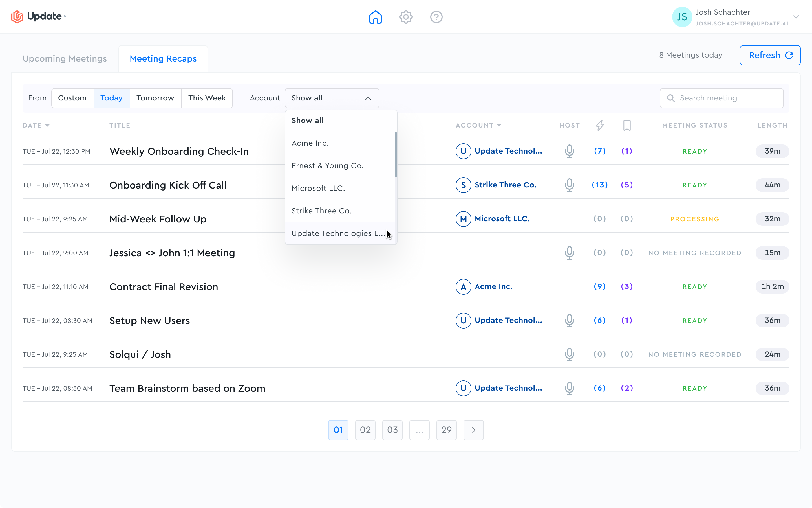This screenshot has height=508, width=812.
Task: Select Show all in the account list
Action: coord(341,121)
